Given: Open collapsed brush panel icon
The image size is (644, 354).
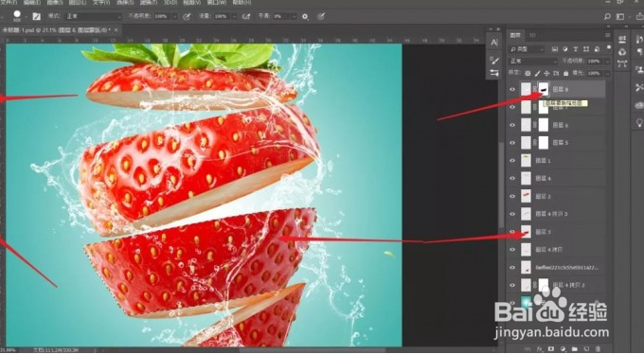Looking at the screenshot, I should pos(494,60).
